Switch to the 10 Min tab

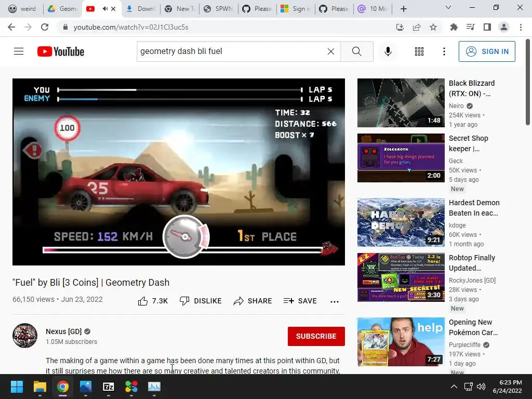point(373,9)
